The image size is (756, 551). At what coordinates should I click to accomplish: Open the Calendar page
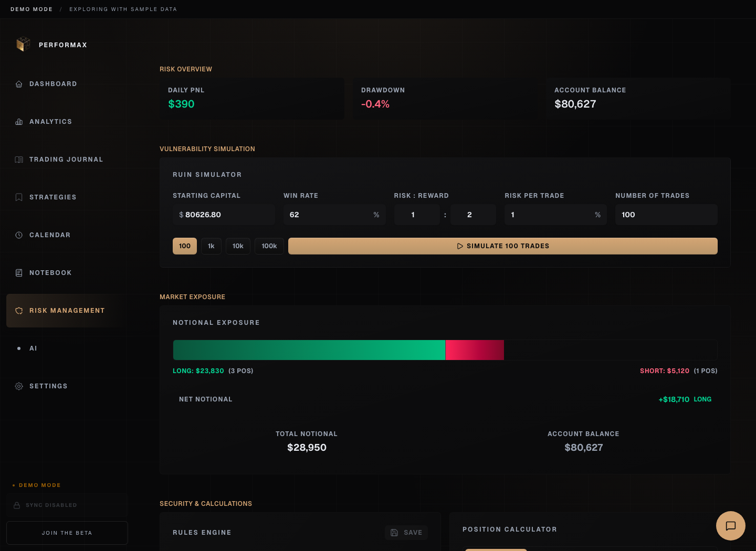67,235
